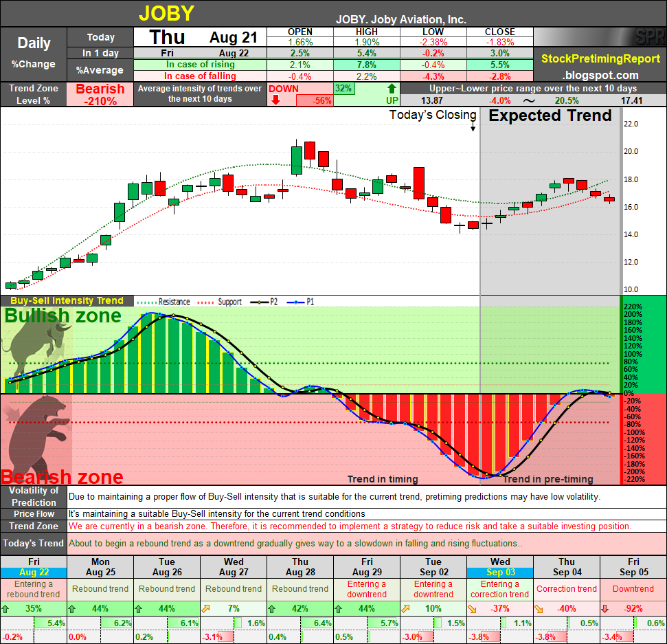Click the 'Expected Trend' heading
The height and width of the screenshot is (644, 667).
(550, 115)
